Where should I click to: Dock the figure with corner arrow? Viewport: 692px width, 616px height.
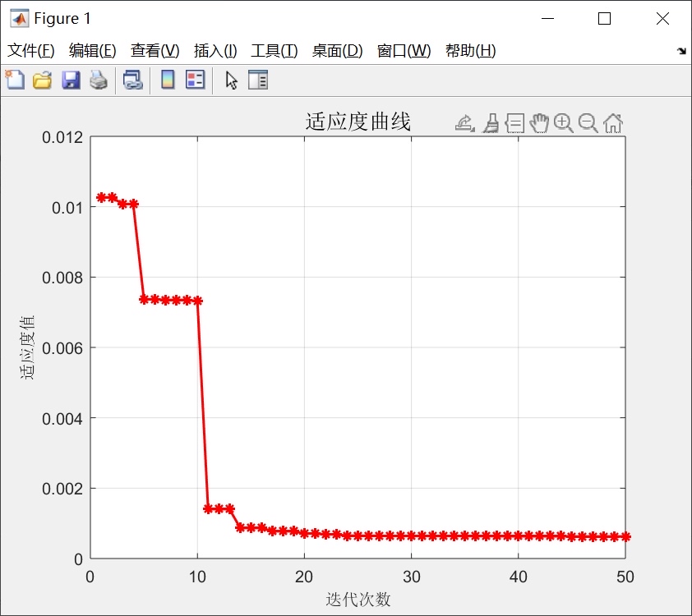(682, 51)
